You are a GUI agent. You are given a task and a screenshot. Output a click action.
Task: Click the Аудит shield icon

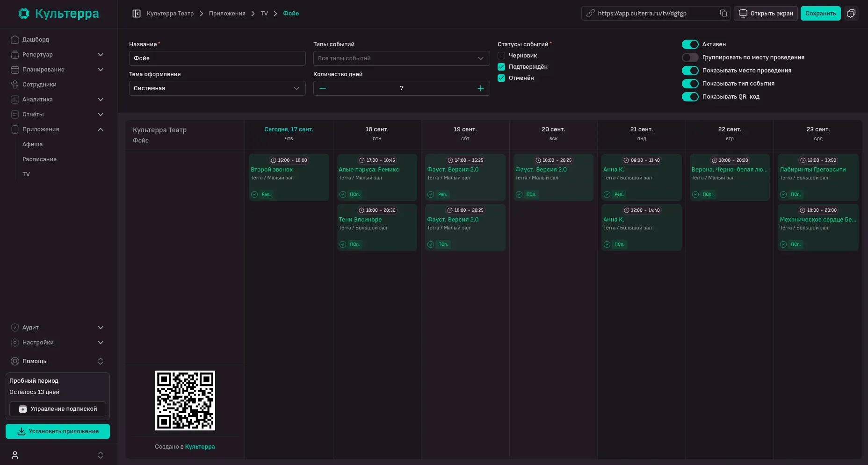(x=15, y=328)
